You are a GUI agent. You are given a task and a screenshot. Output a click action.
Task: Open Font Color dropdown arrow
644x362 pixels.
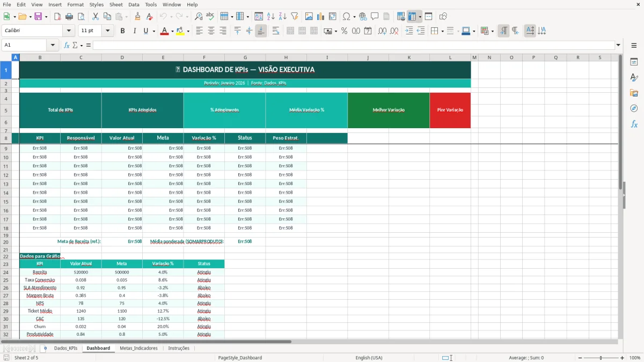[172, 31]
